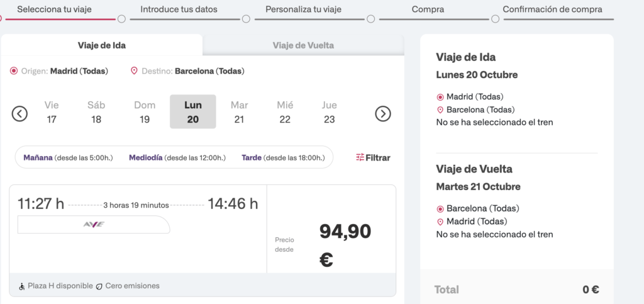The image size is (644, 304).
Task: Click the Filtrar filter icon
Action: click(x=360, y=157)
